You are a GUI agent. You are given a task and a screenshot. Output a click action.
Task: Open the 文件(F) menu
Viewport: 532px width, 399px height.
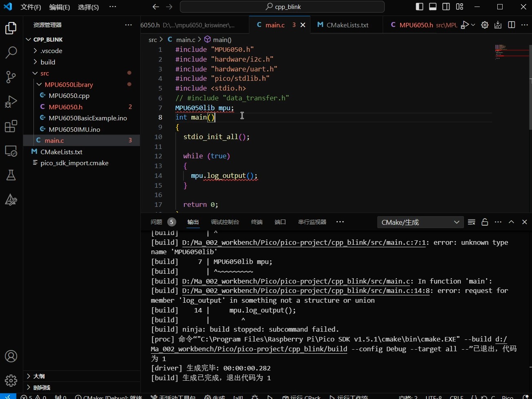point(31,7)
